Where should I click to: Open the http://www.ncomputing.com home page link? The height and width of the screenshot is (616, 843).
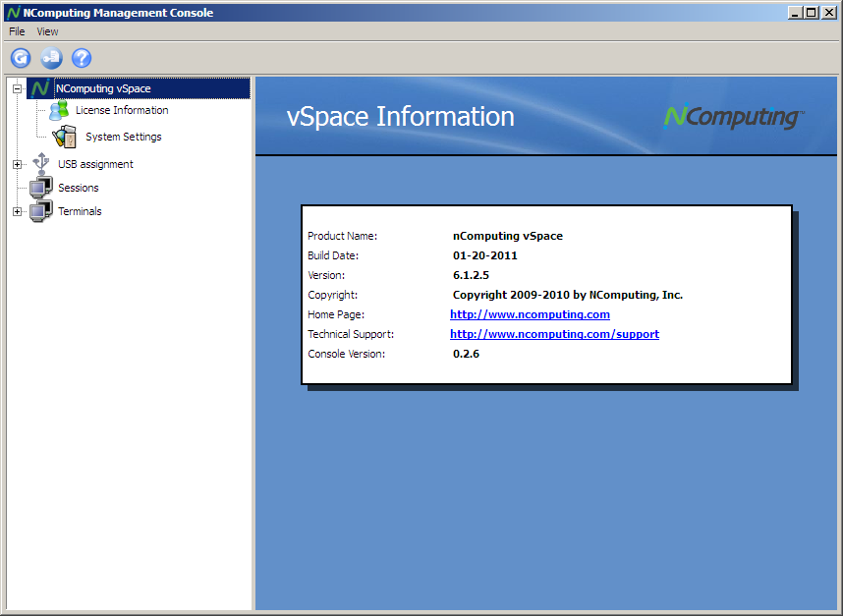point(530,314)
